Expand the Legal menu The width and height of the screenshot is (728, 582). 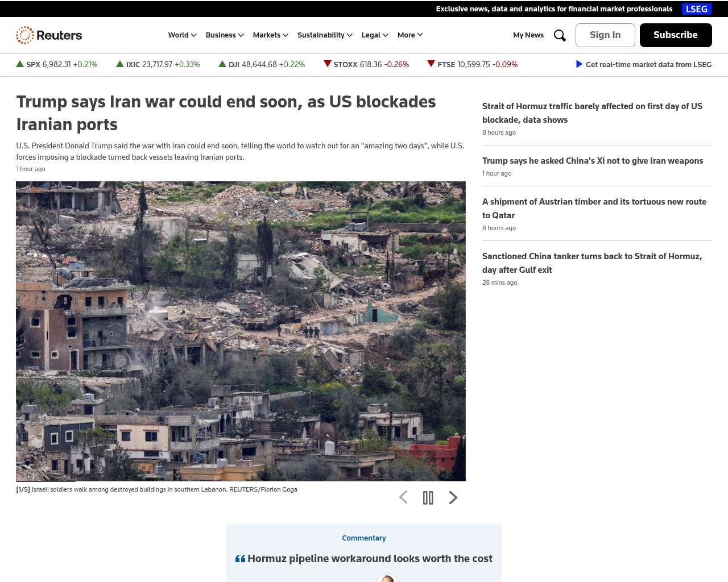[x=375, y=35]
